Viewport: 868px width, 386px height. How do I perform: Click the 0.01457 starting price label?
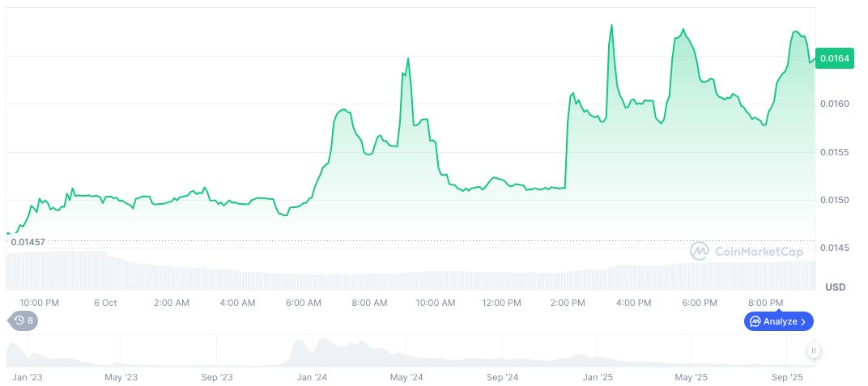(28, 242)
